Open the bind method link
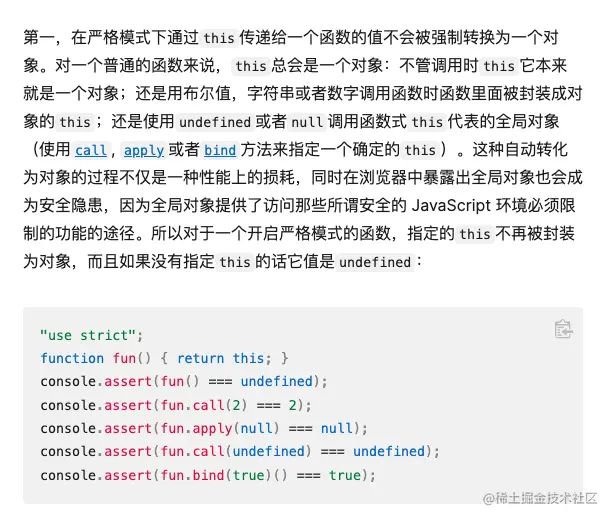The width and height of the screenshot is (612, 520). [220, 150]
